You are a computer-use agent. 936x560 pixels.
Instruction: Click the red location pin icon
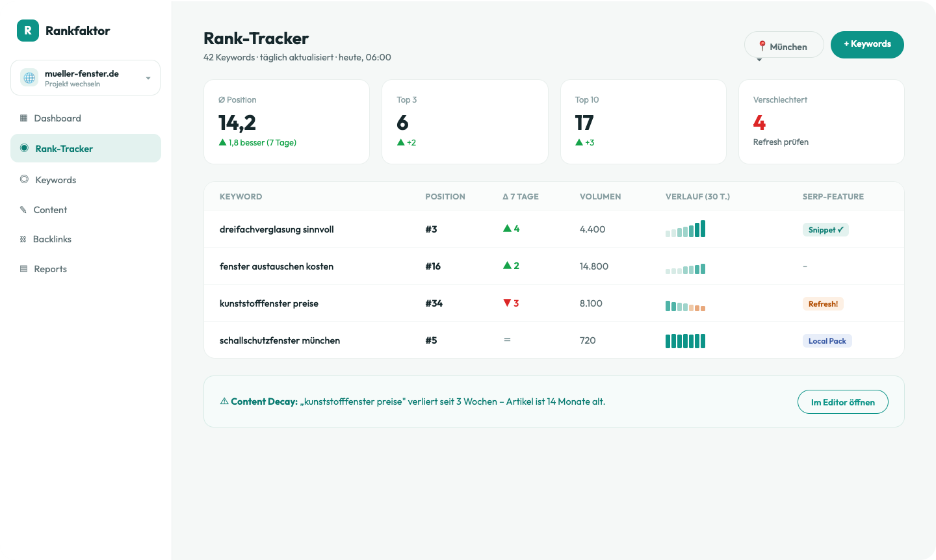[x=762, y=46]
